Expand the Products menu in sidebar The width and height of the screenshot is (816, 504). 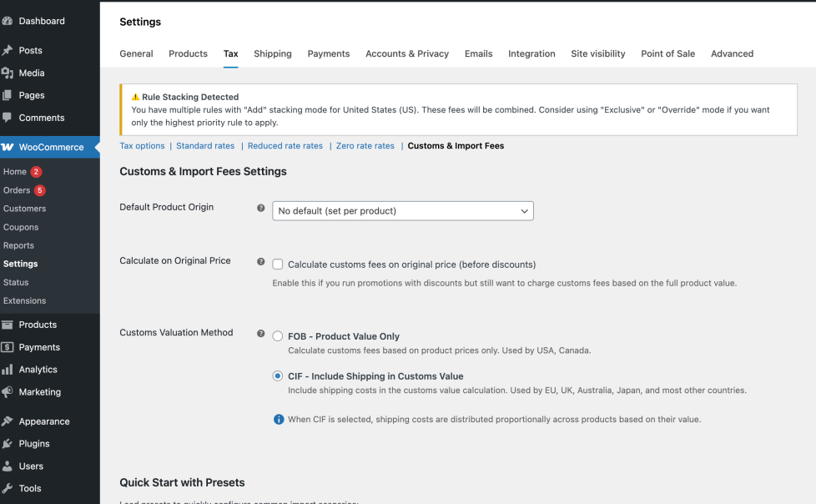(x=38, y=325)
